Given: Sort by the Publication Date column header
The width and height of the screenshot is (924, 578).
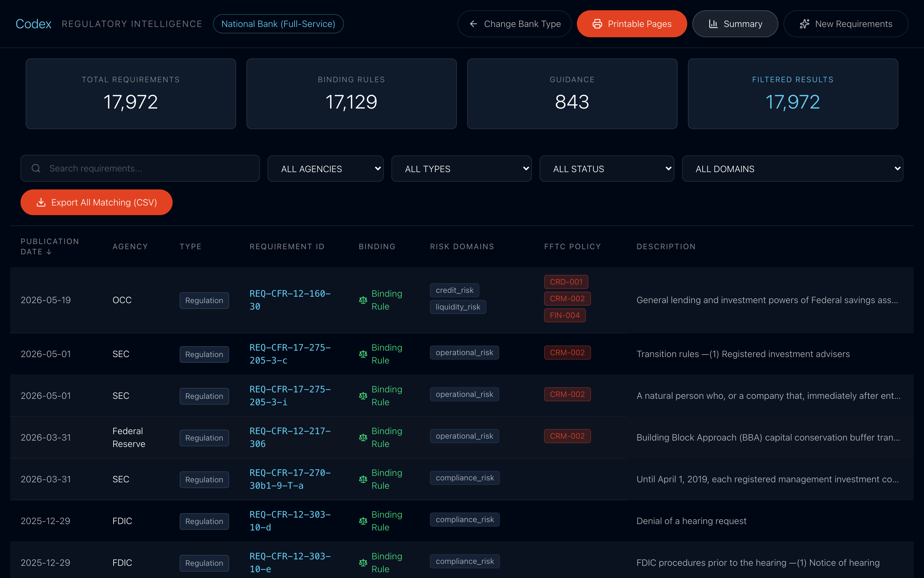Looking at the screenshot, I should click(x=50, y=247).
